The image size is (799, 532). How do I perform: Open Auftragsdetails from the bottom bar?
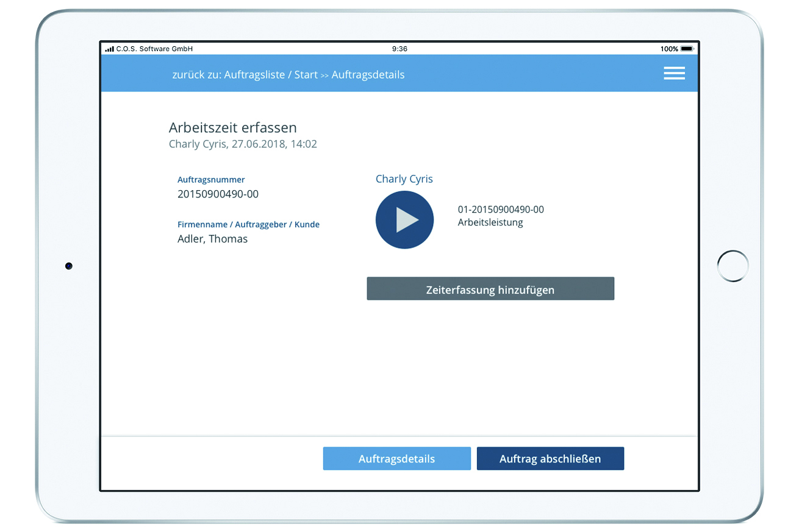click(x=396, y=459)
